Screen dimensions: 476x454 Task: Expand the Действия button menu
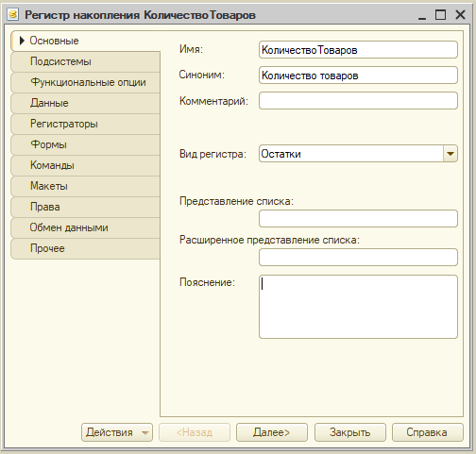pyautogui.click(x=117, y=432)
